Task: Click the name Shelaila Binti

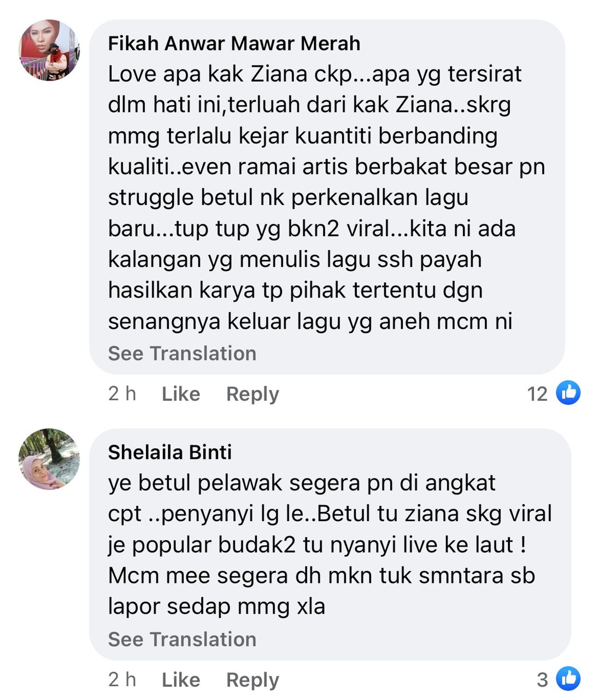Action: pyautogui.click(x=170, y=452)
